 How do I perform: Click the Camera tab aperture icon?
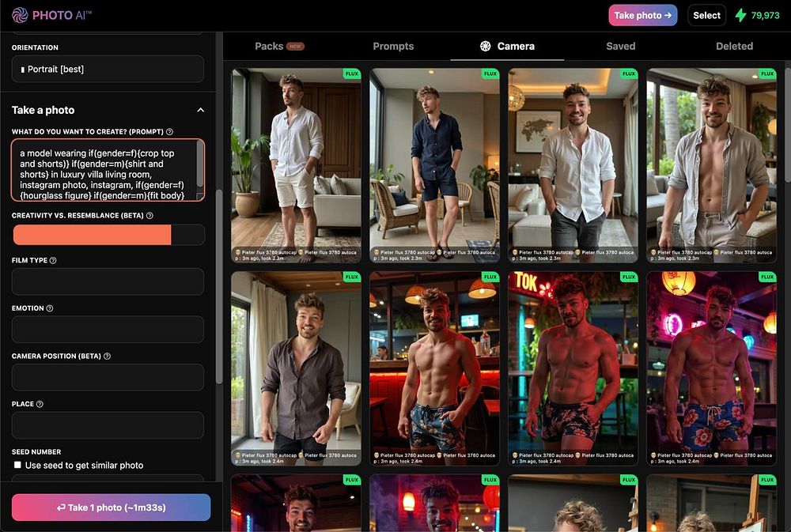[486, 46]
